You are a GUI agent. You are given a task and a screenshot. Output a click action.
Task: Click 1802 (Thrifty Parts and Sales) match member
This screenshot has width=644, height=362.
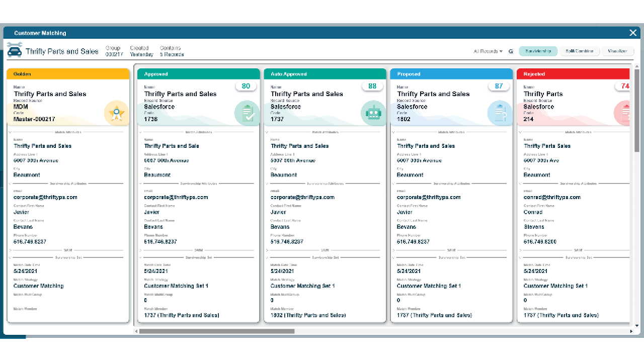pyautogui.click(x=308, y=315)
